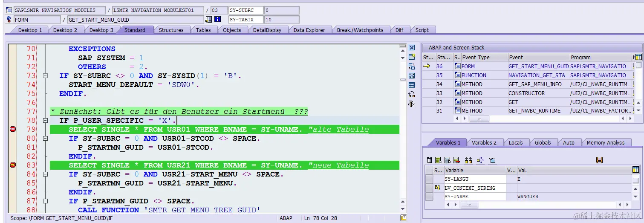
Task: Click the maximize horizontally icon beside editor
Action: 412,85
